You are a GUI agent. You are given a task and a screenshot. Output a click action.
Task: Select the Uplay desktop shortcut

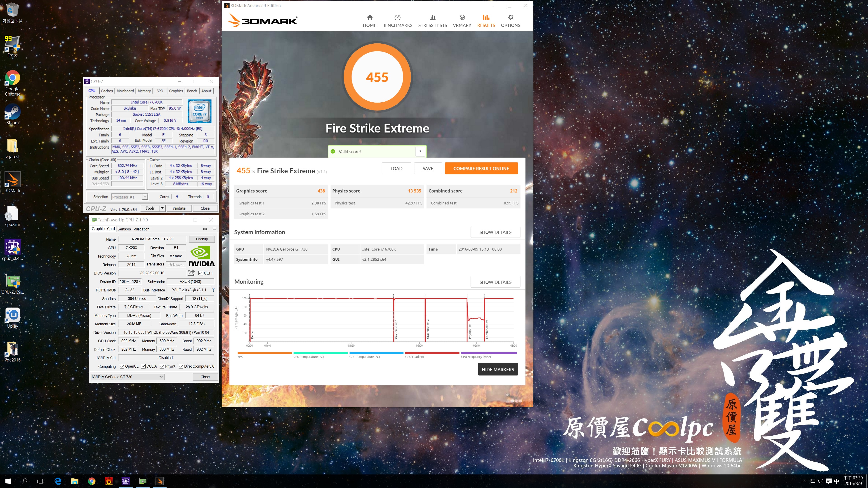(12, 318)
